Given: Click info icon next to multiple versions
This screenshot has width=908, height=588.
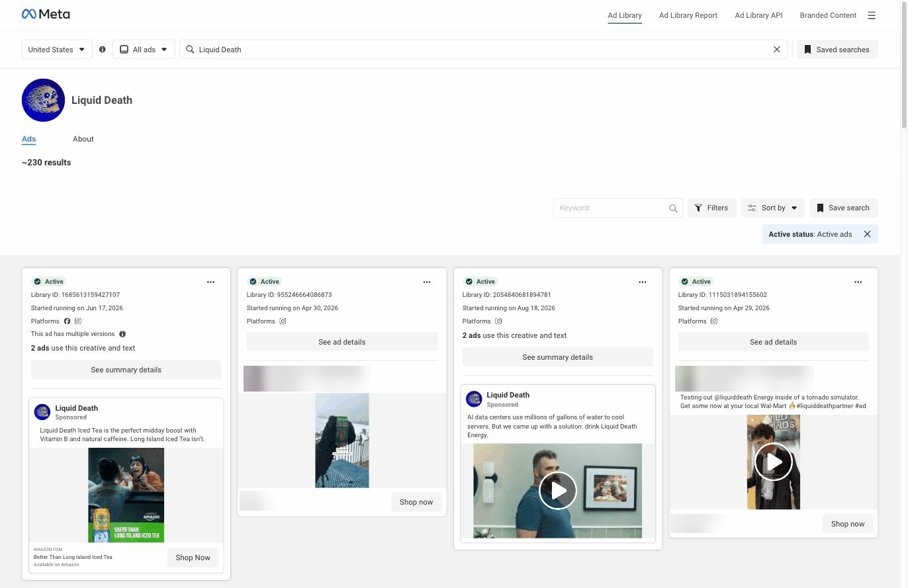Looking at the screenshot, I should [122, 334].
